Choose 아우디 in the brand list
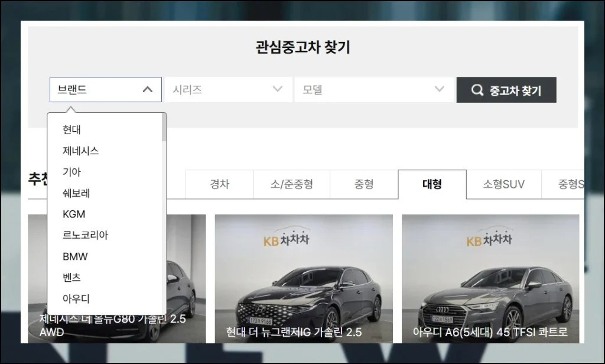The image size is (605, 364). pyautogui.click(x=76, y=298)
